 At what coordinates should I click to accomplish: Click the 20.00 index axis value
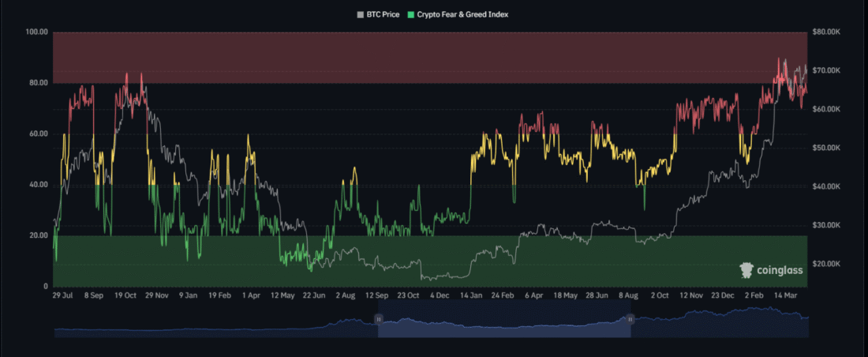pyautogui.click(x=38, y=235)
